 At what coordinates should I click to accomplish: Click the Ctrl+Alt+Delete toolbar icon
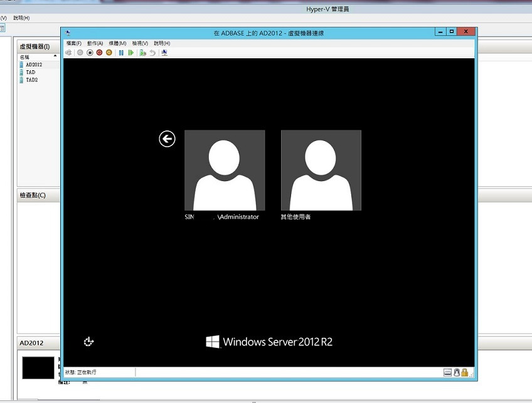(68, 53)
